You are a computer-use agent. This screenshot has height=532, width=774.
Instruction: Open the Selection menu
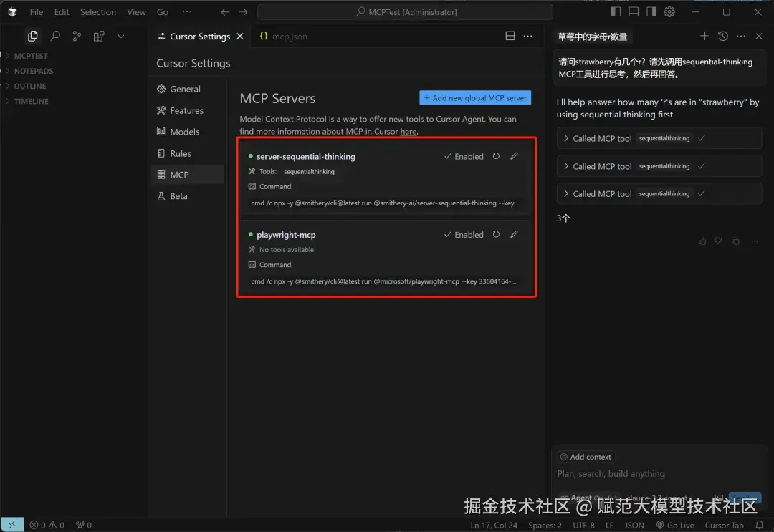(97, 12)
